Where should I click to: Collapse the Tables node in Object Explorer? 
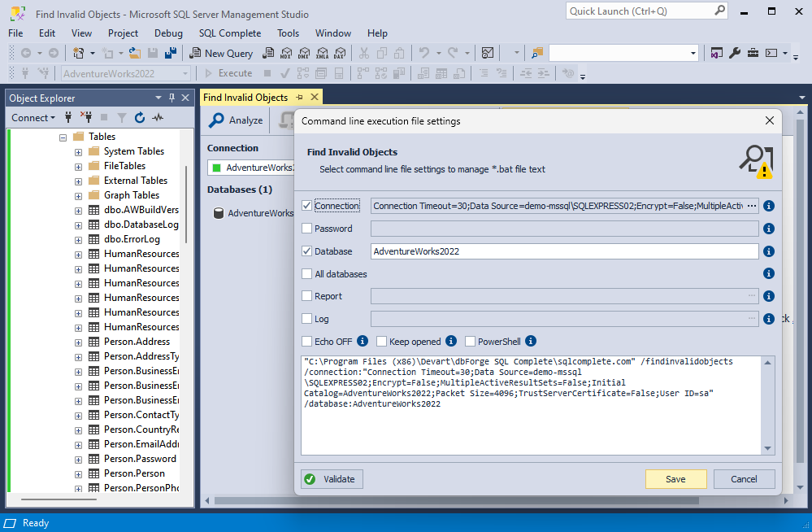[x=63, y=136]
